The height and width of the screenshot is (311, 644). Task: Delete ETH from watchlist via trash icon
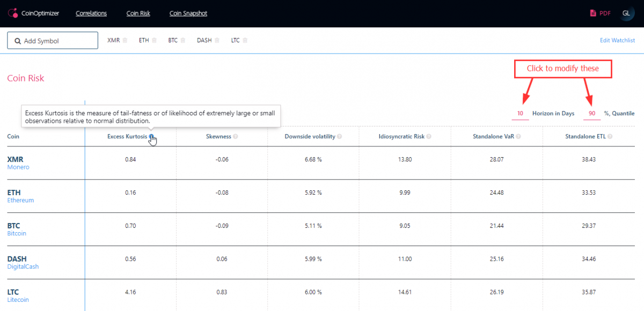coord(154,40)
